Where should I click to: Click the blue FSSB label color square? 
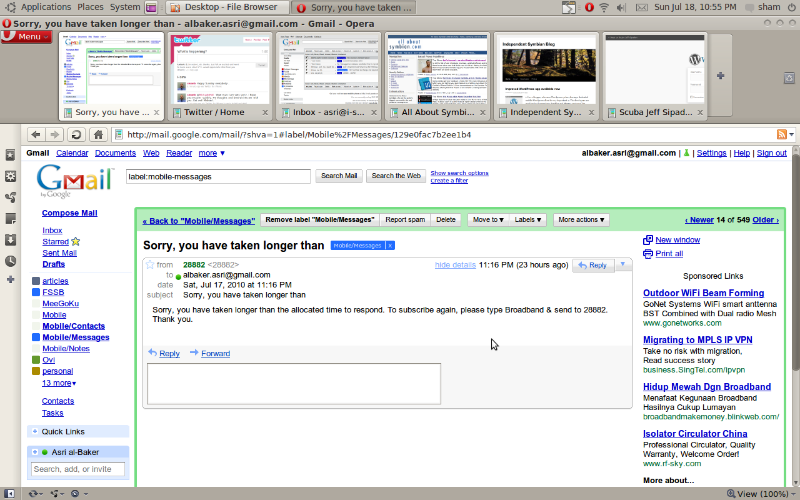[x=36, y=292]
